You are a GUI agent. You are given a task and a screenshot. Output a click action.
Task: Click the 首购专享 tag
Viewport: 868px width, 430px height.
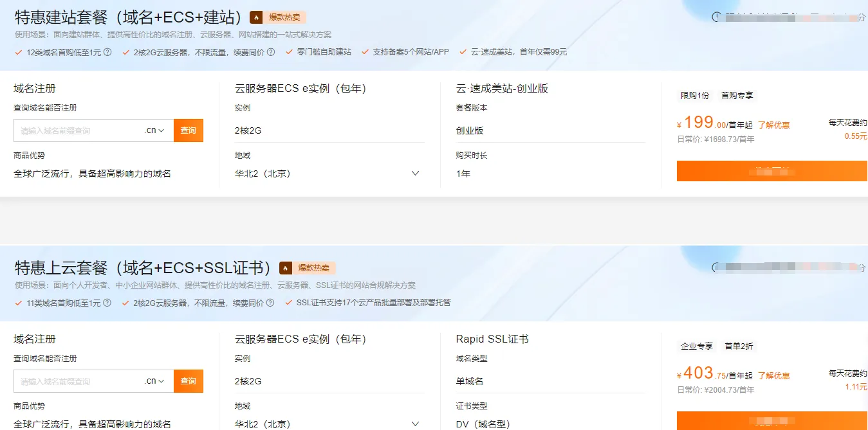(x=737, y=95)
